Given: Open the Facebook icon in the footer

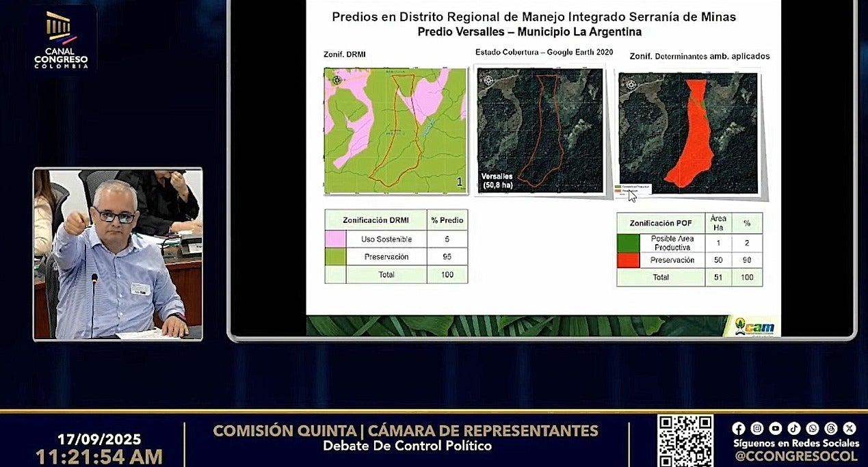Looking at the screenshot, I should click(738, 428).
